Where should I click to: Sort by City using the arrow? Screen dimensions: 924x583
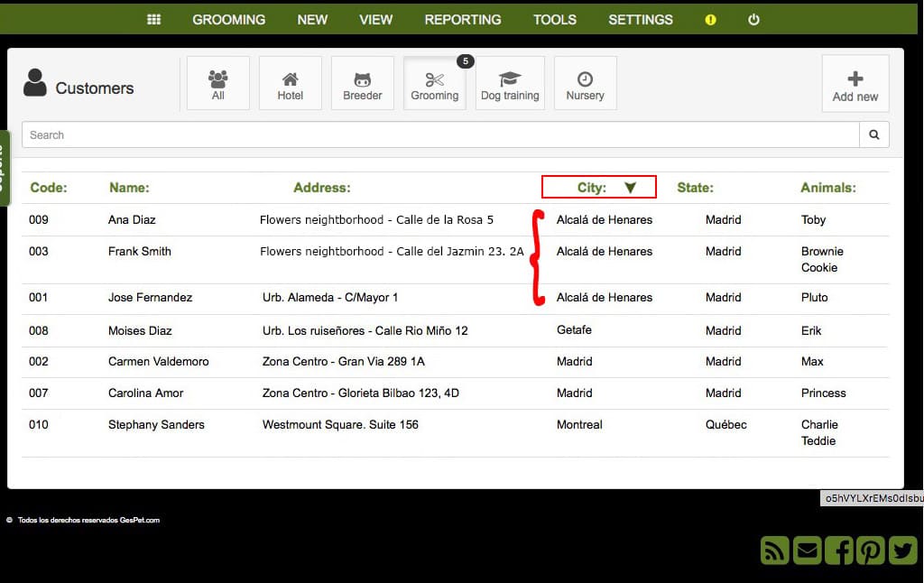coord(630,188)
